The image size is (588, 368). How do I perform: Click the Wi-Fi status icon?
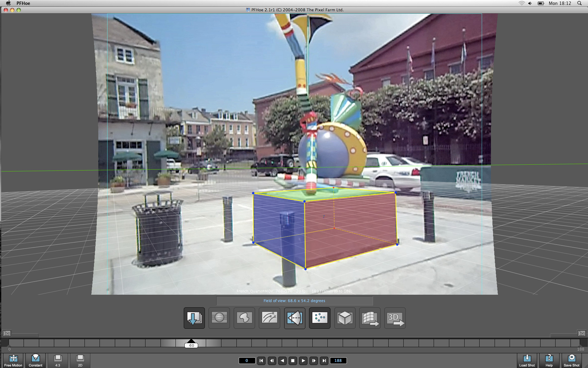point(521,3)
